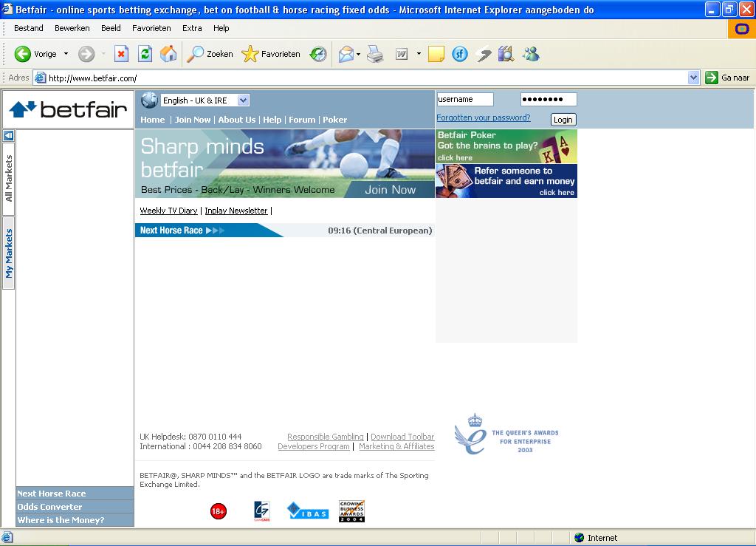Click the Growing Business Awards 2004 logo

click(351, 511)
